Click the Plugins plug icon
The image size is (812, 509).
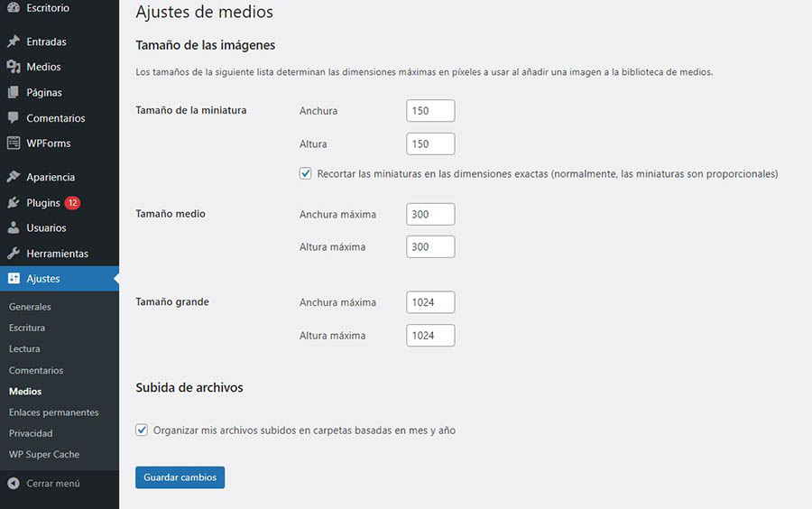tap(14, 203)
